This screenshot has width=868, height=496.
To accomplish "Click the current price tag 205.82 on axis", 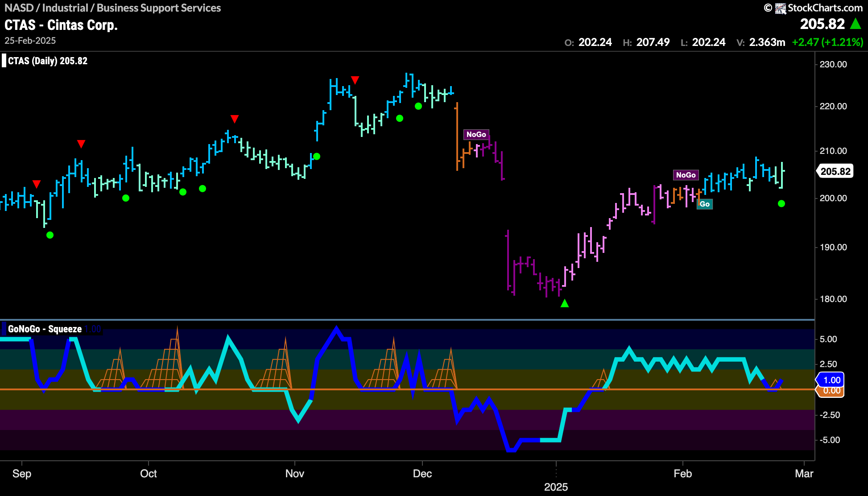I will [x=835, y=171].
